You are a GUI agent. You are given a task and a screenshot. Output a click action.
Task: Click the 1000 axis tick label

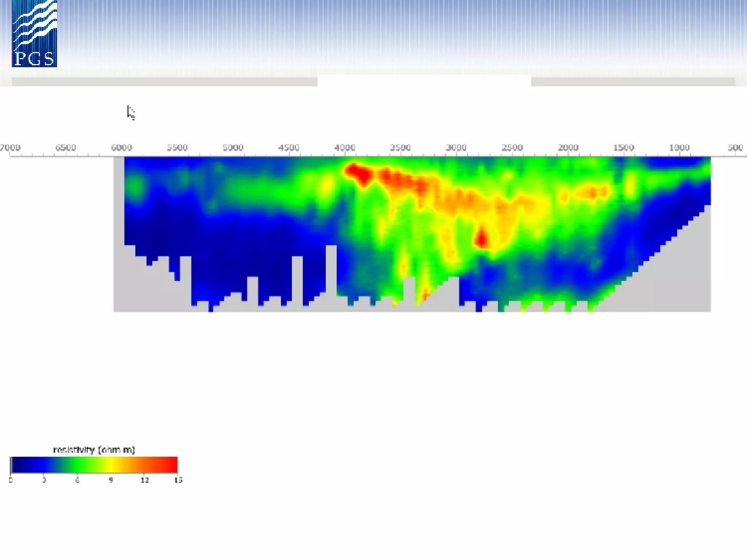pos(679,148)
